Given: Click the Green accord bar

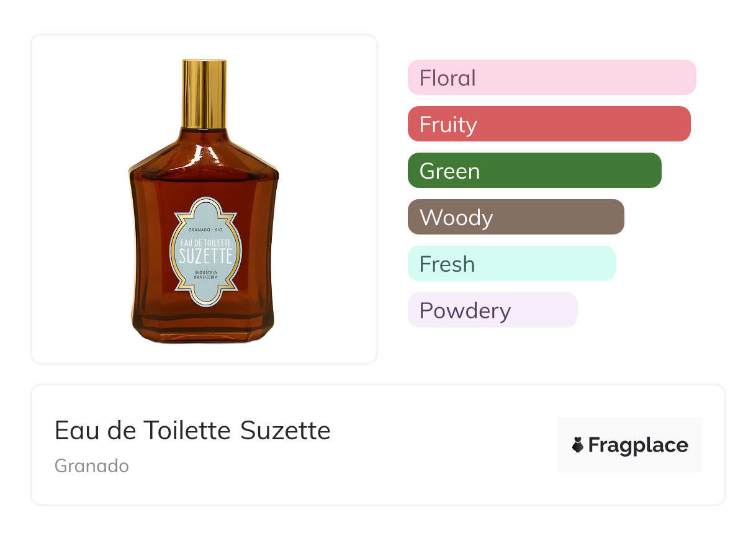Looking at the screenshot, I should [x=534, y=171].
